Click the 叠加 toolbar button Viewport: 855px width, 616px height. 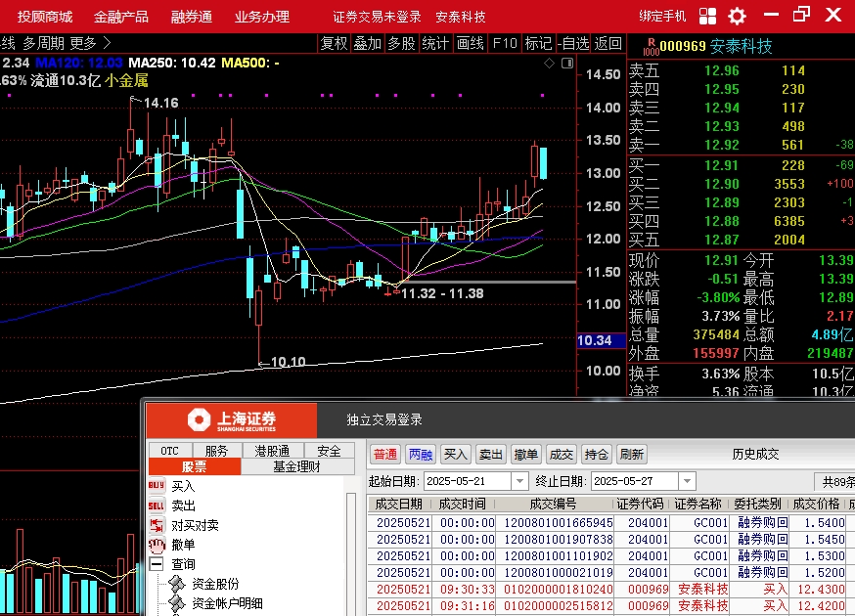[367, 43]
